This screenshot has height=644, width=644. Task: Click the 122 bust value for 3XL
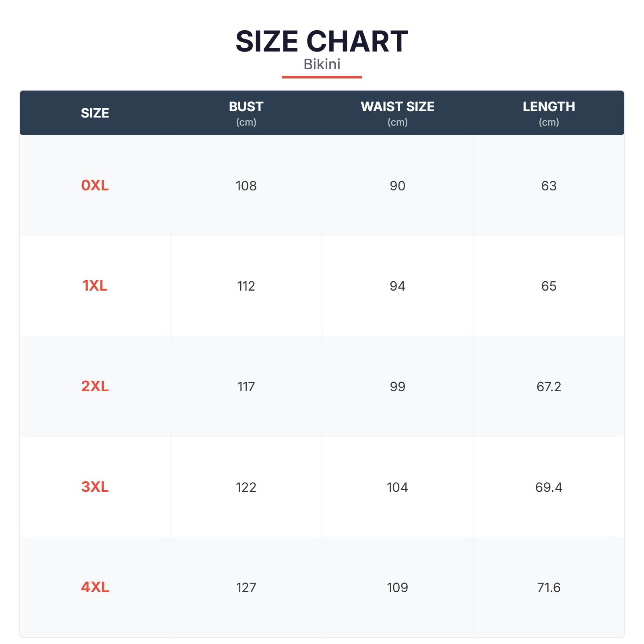coord(246,487)
